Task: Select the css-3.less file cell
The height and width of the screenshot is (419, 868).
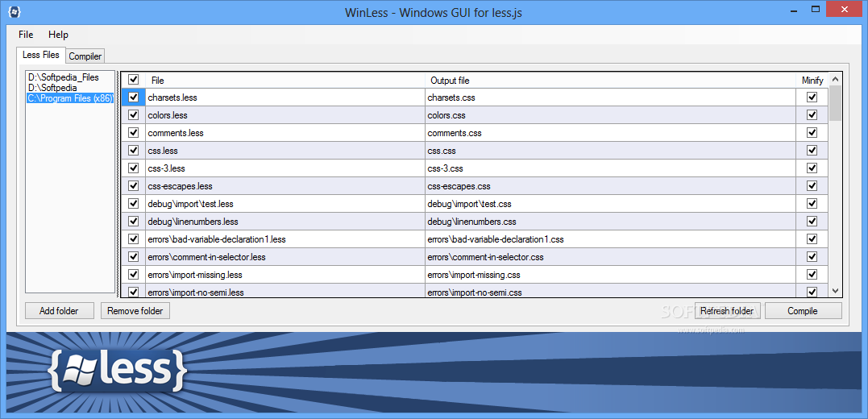Action: 285,168
